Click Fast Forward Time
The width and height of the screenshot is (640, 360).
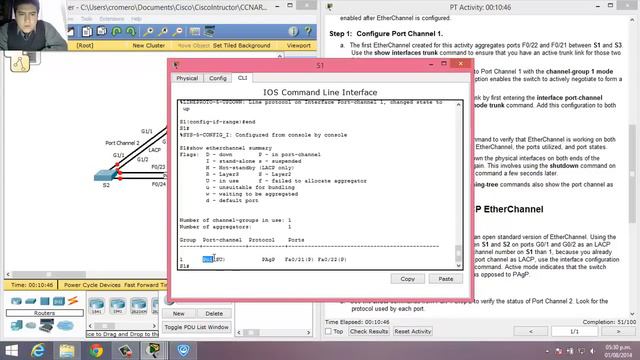146,285
